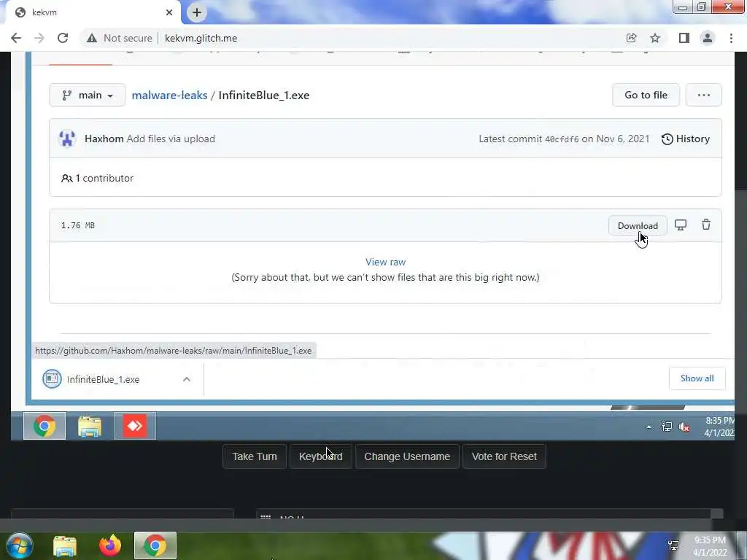
Task: Open the Windows Start menu
Action: [20, 545]
